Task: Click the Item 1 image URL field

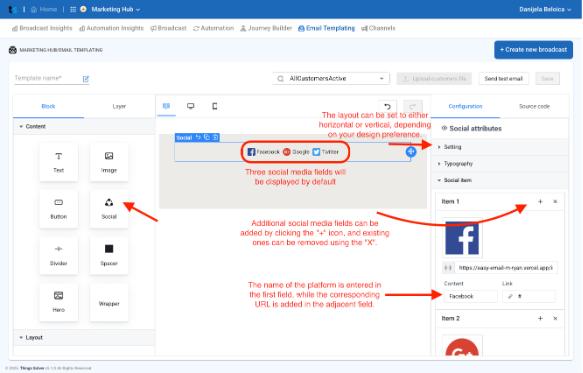Action: click(x=506, y=267)
